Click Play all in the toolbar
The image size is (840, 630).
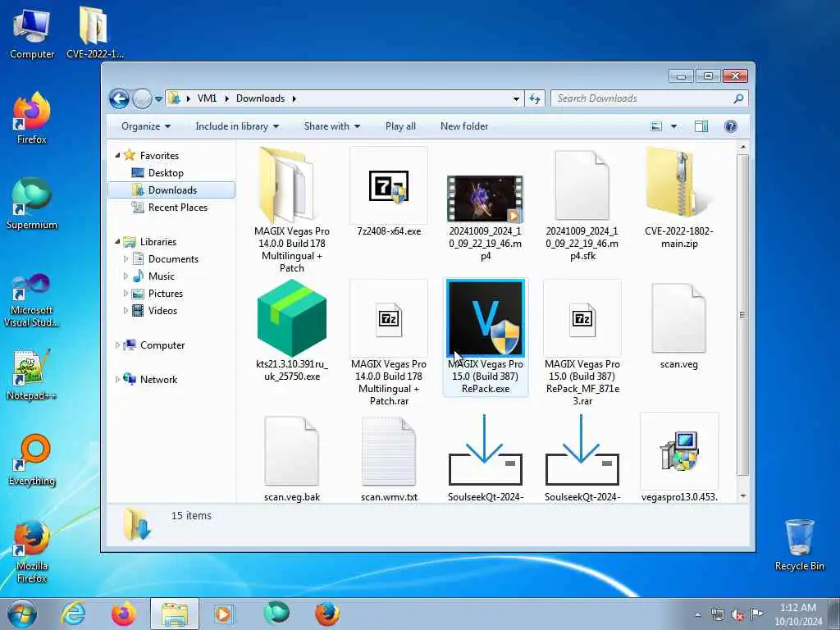400,126
